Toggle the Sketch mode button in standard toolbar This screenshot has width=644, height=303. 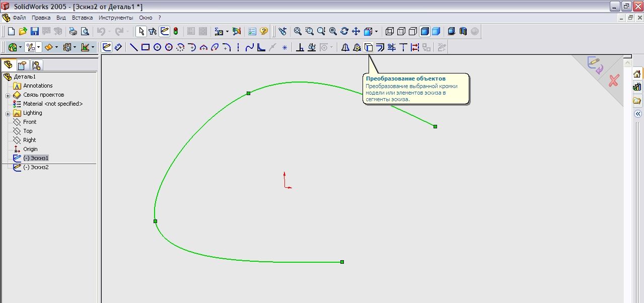point(164,31)
